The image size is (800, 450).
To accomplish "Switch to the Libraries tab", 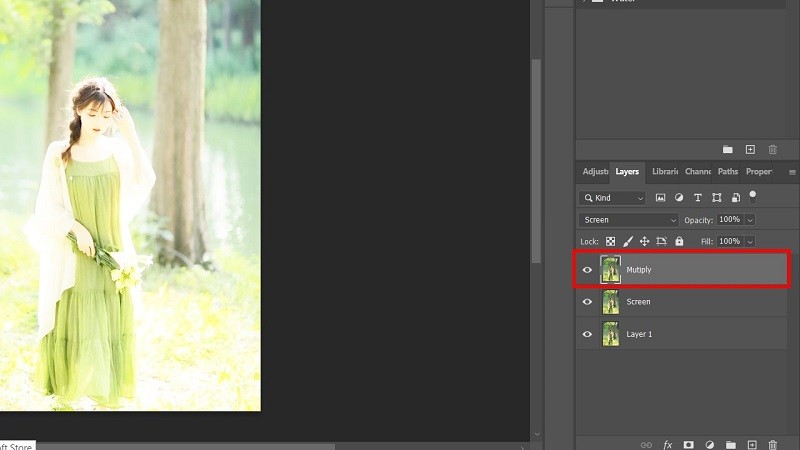I will [665, 171].
